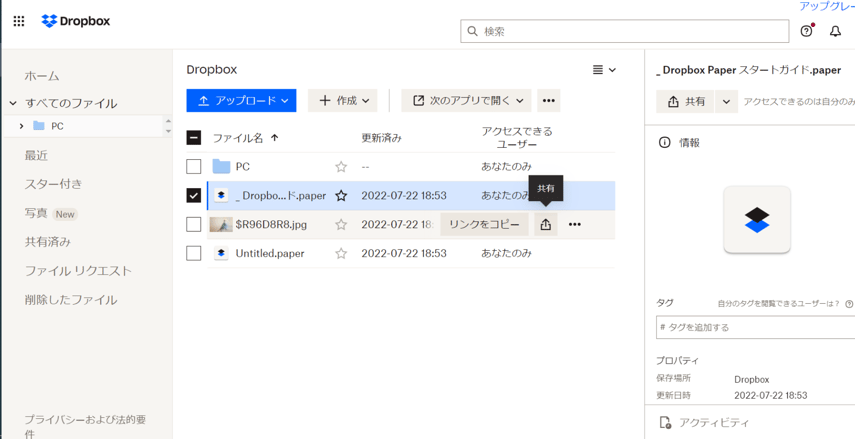Image resolution: width=855 pixels, height=439 pixels.
Task: Click the info icon beside 情報
Action: [x=664, y=143]
